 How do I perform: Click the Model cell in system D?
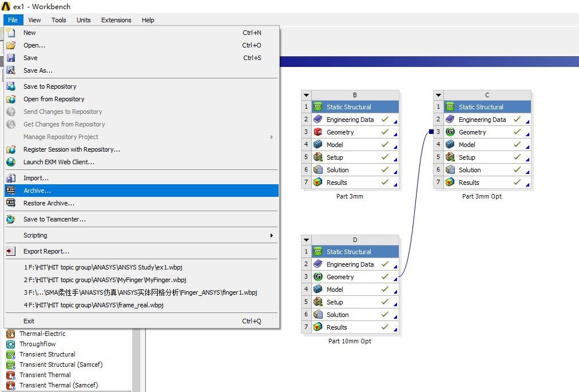tap(355, 290)
